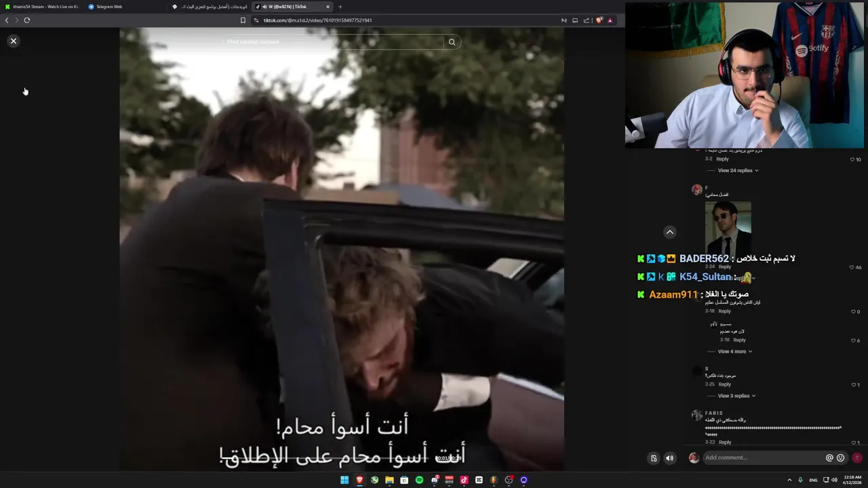Click the Add comment input field

click(763, 457)
